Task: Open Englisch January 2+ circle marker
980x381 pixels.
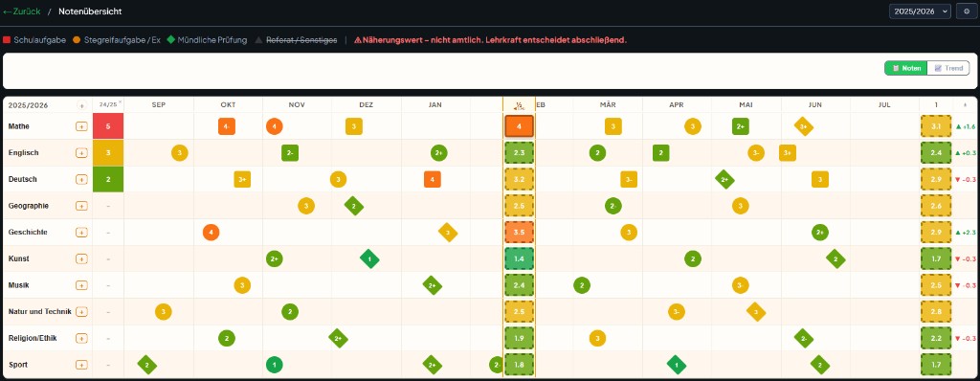Action: 439,152
